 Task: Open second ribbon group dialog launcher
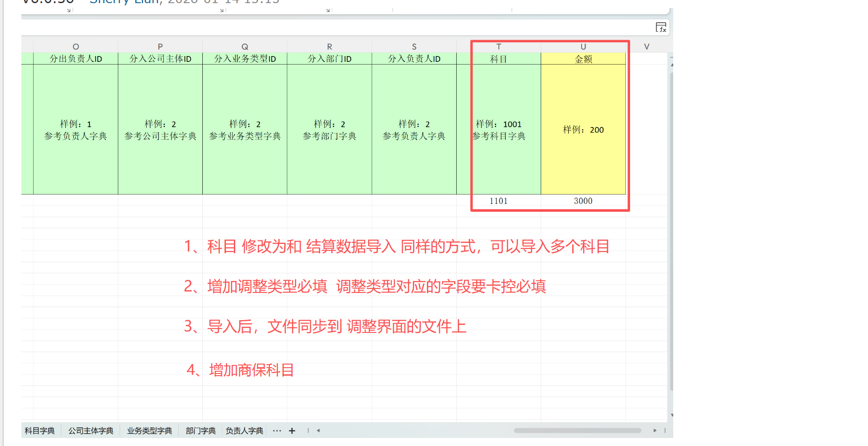point(221,10)
